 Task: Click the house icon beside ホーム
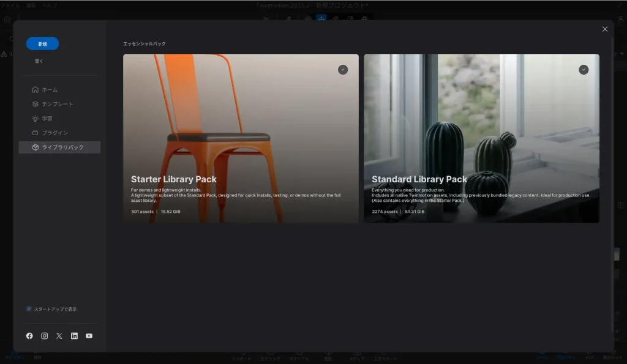[36, 90]
